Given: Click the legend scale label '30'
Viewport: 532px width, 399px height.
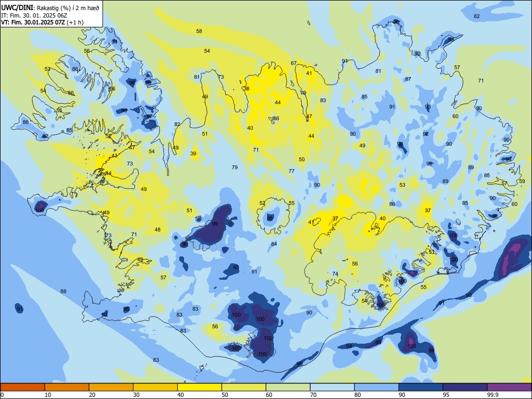Looking at the screenshot, I should point(136,395).
